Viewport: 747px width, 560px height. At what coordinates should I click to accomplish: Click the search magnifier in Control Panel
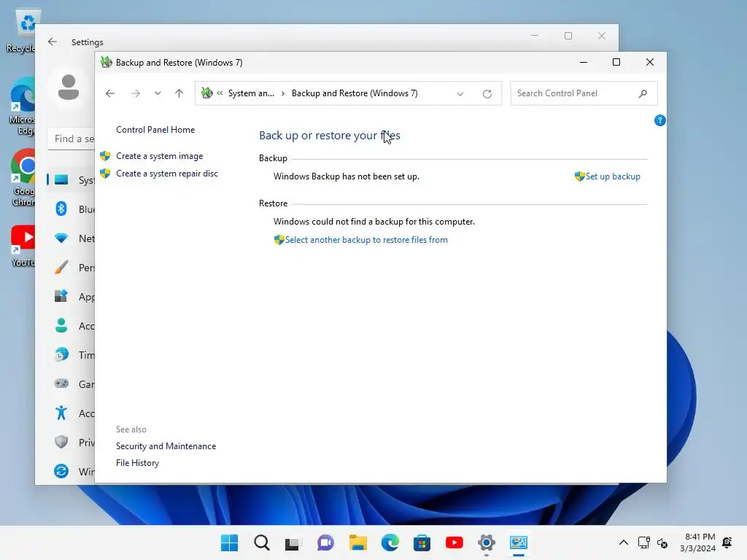coord(643,93)
